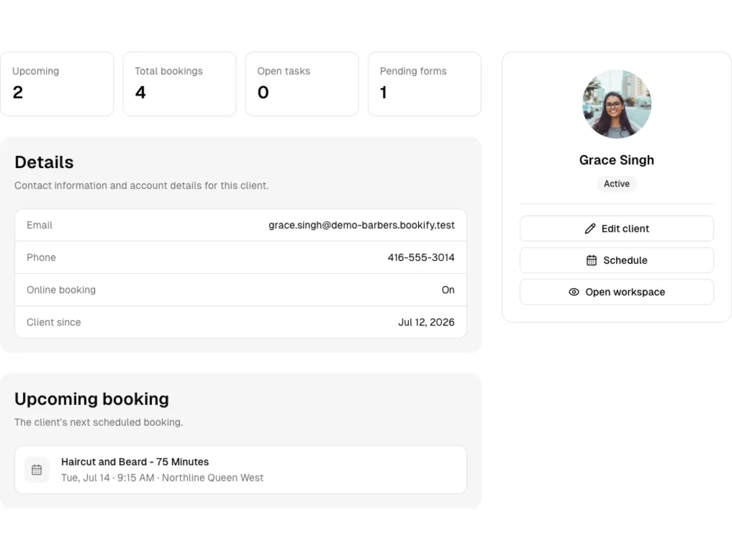Viewport: 732px width, 560px height.
Task: Click the Online booking row label
Action: (x=61, y=290)
